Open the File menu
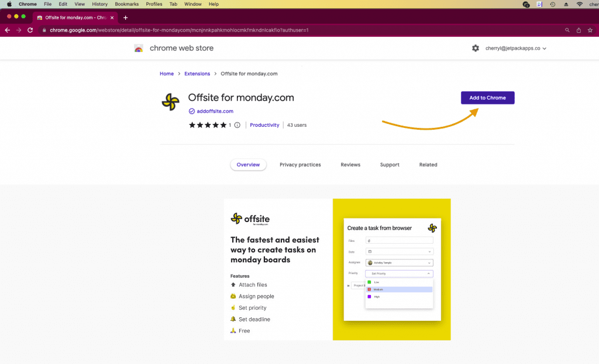Image resolution: width=599 pixels, height=364 pixels. point(48,4)
